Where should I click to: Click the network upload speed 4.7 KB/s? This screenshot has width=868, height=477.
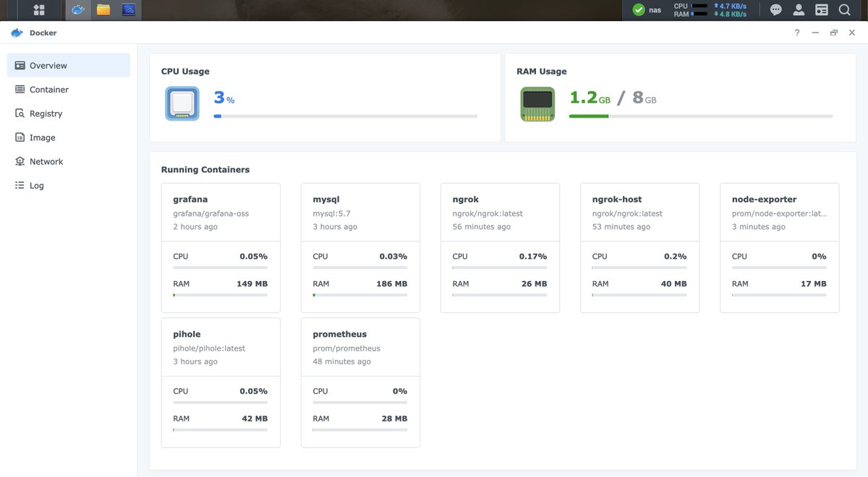729,6
